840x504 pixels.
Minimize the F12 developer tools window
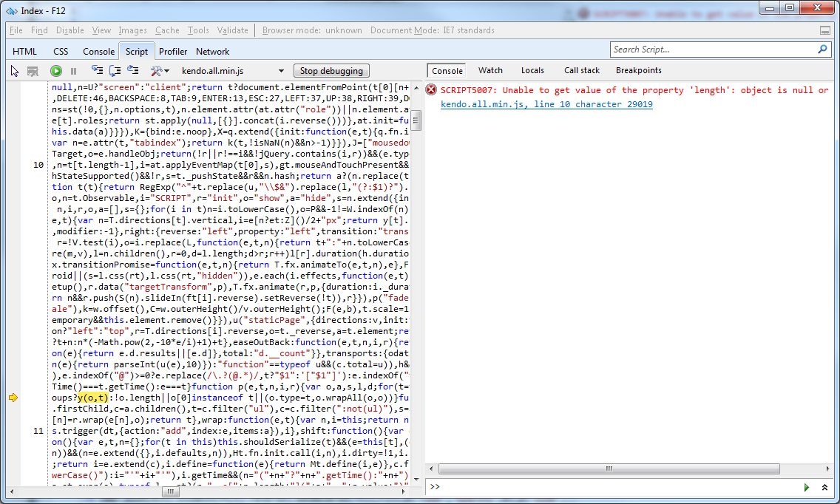tap(769, 8)
